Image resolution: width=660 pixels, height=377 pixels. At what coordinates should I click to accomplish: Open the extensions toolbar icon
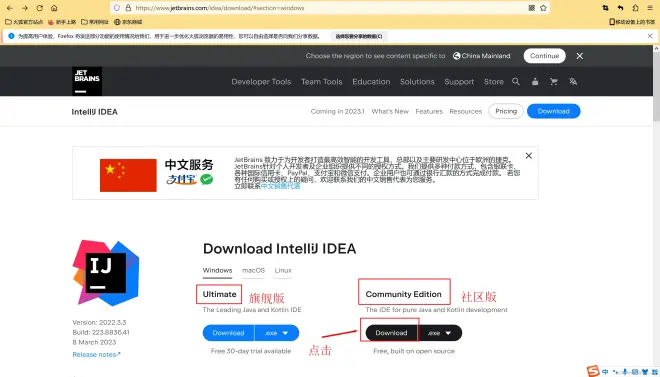point(635,8)
